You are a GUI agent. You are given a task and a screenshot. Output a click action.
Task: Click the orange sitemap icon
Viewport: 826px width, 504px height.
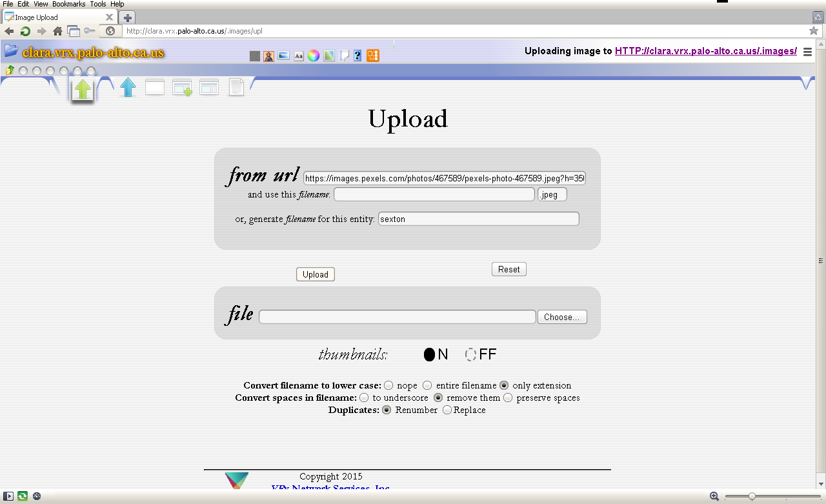pos(372,55)
